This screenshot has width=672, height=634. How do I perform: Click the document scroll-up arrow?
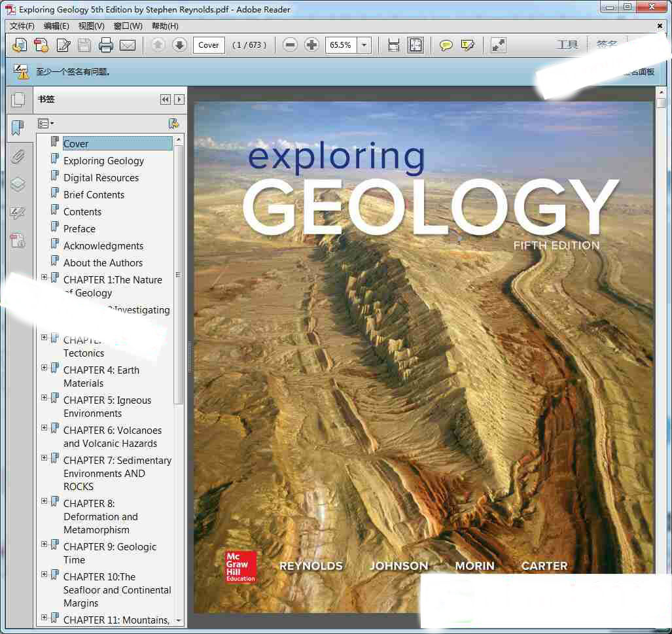[x=661, y=92]
